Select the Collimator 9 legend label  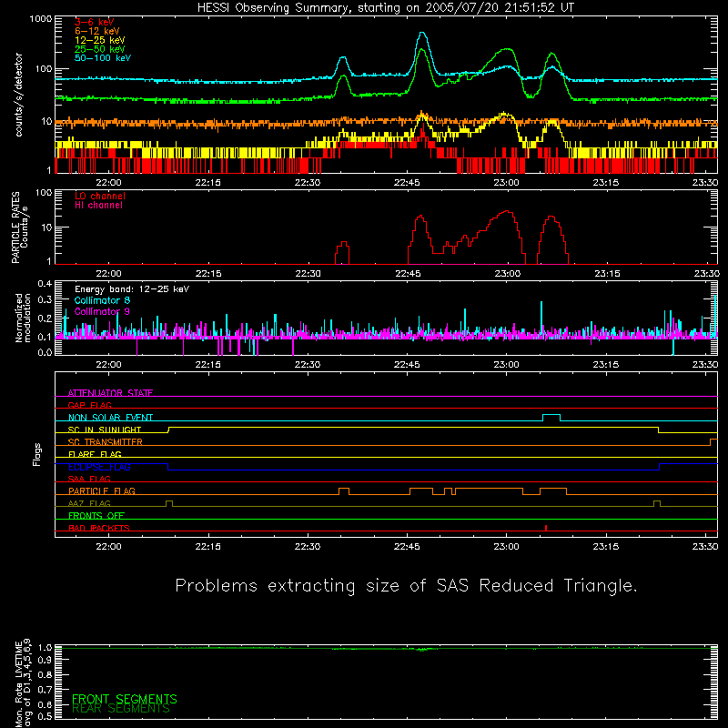[102, 311]
